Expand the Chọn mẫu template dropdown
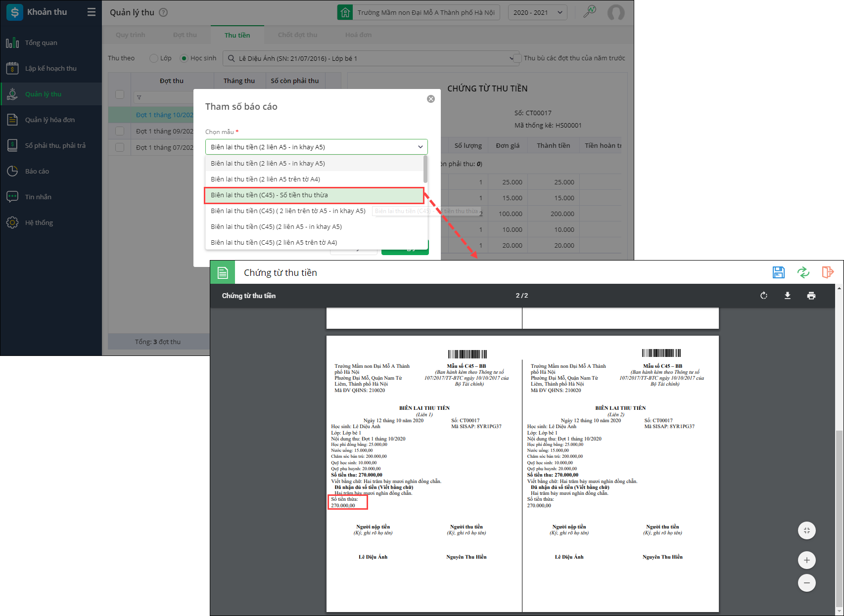 (317, 147)
